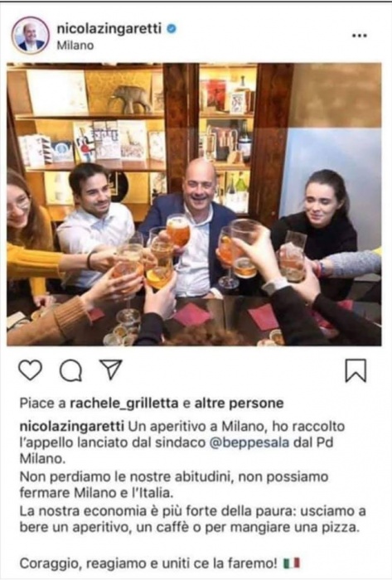Image resolution: width=392 pixels, height=580 pixels.
Task: Click the blue verified badge
Action: pos(172,28)
